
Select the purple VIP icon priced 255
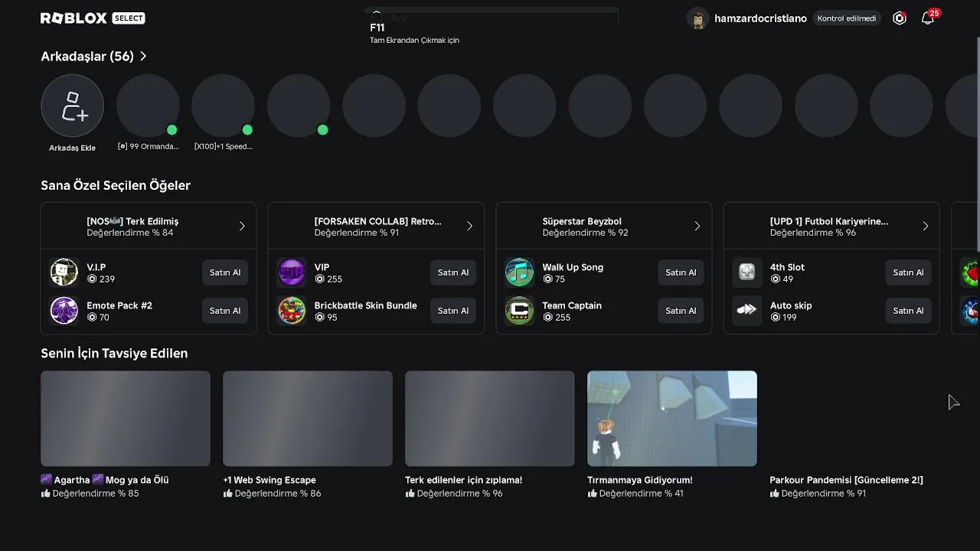coord(292,272)
